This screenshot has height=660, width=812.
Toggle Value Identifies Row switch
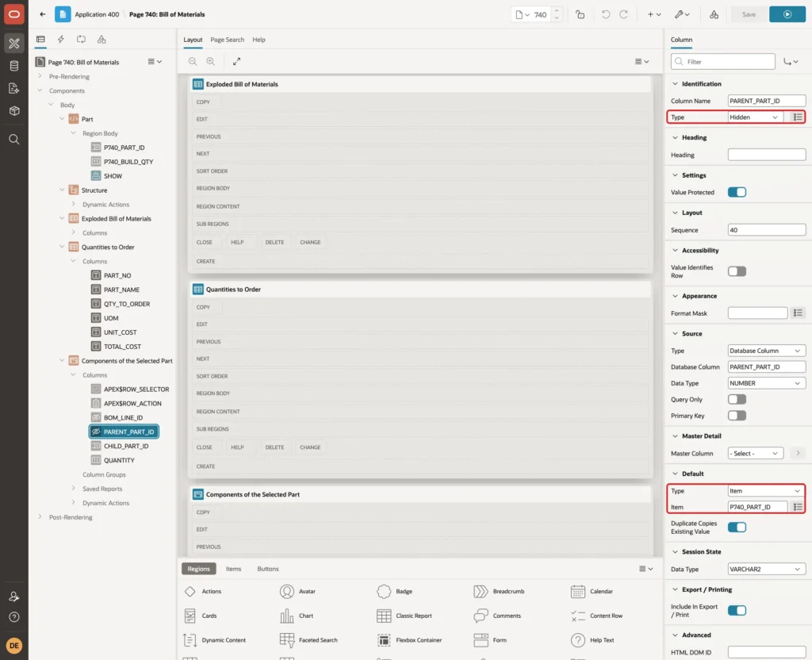coord(737,271)
